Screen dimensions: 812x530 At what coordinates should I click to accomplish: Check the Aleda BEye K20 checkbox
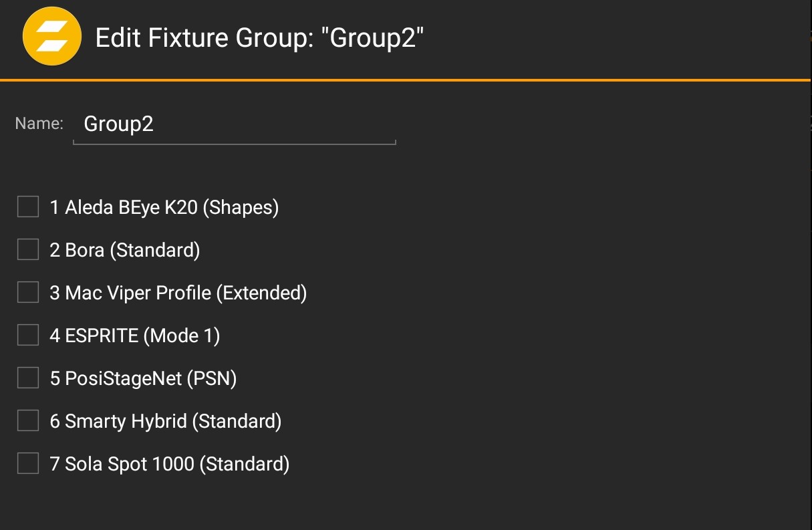(x=28, y=207)
